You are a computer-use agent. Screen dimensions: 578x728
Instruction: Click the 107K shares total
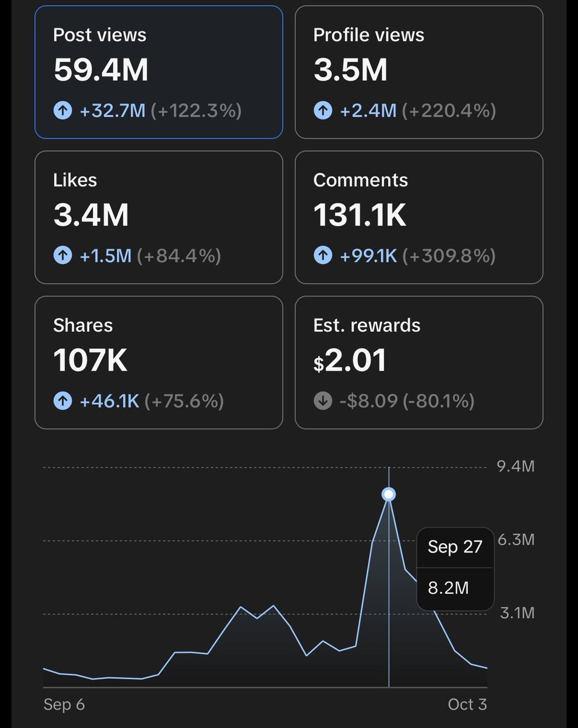[90, 360]
